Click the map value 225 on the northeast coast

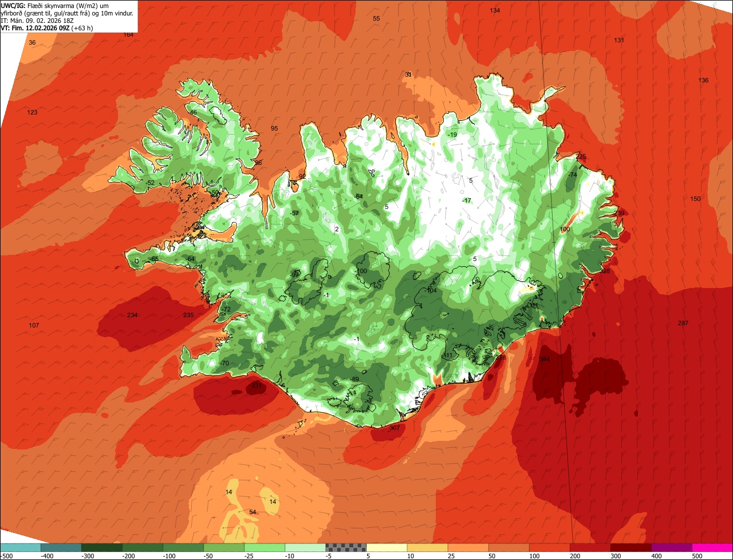(581, 157)
